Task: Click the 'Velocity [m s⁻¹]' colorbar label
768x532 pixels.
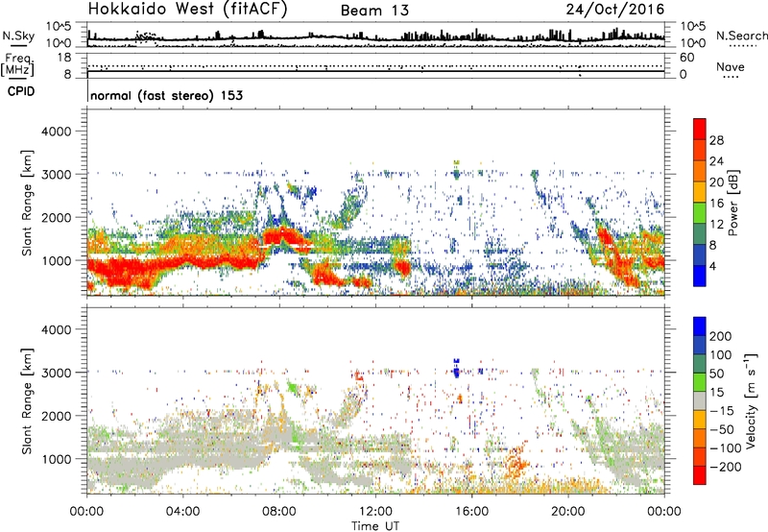Action: pyautogui.click(x=751, y=401)
